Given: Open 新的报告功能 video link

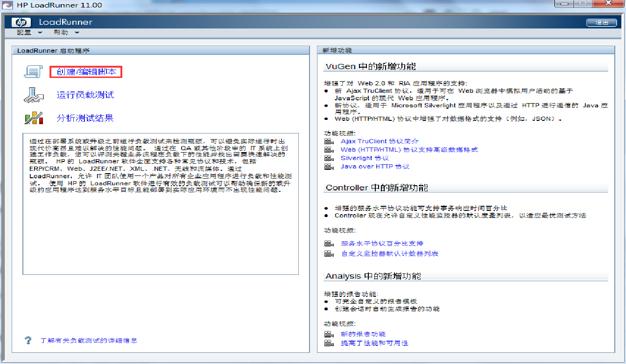Looking at the screenshot, I should (364, 334).
